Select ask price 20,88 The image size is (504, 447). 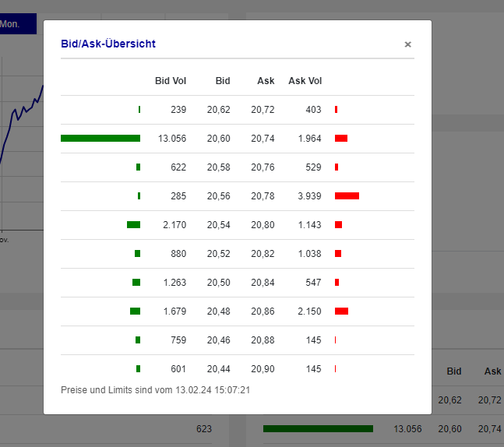pos(263,340)
